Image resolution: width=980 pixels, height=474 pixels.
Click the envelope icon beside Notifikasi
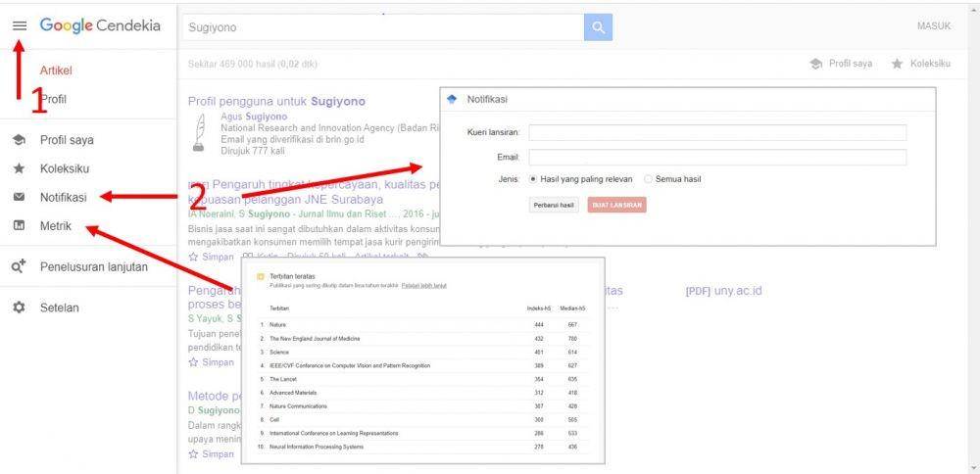20,198
